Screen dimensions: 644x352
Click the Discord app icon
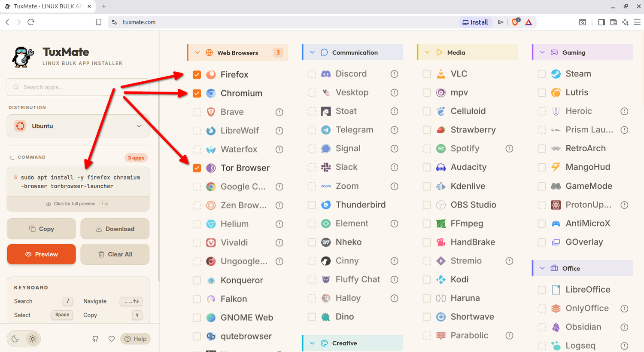326,74
